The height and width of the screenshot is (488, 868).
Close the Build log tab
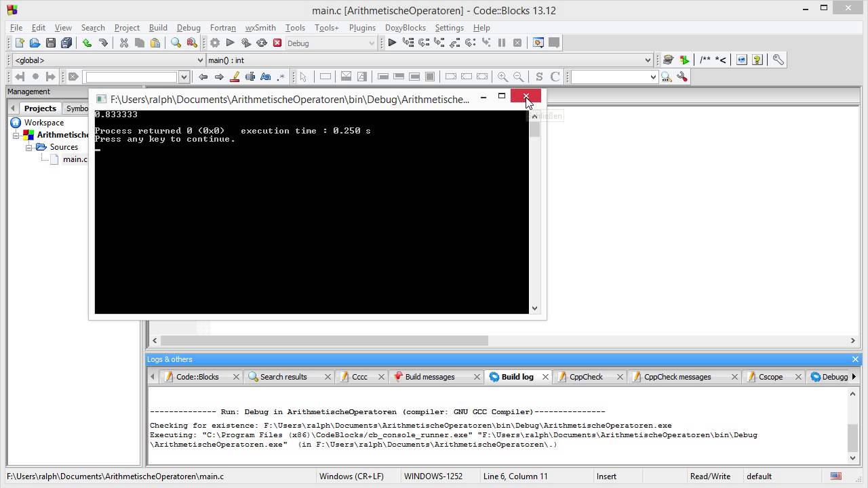pos(545,377)
